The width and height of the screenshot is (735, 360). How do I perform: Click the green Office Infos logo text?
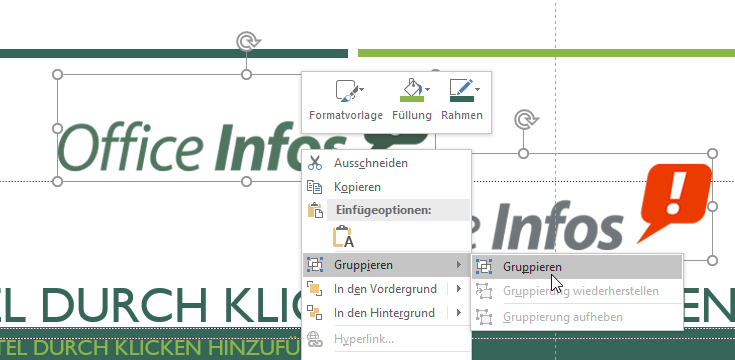[202, 148]
